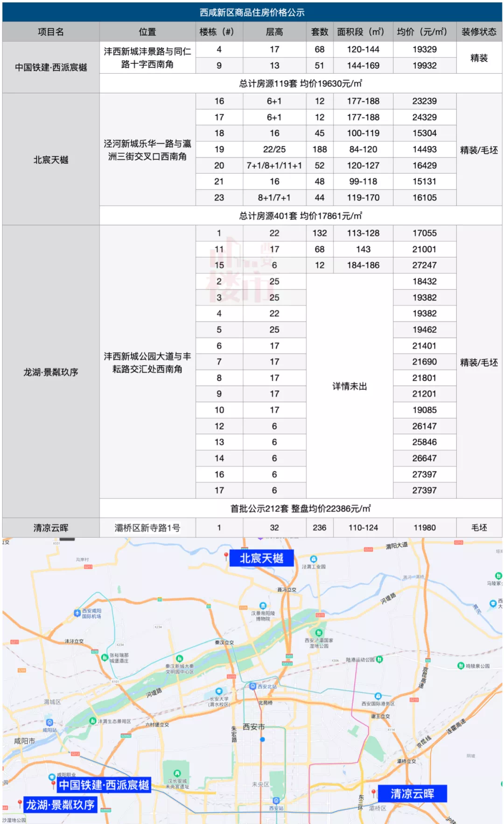The image size is (504, 824).
Task: Click the blue 中国铁建·西派宸樾 label on the map
Action: click(104, 785)
